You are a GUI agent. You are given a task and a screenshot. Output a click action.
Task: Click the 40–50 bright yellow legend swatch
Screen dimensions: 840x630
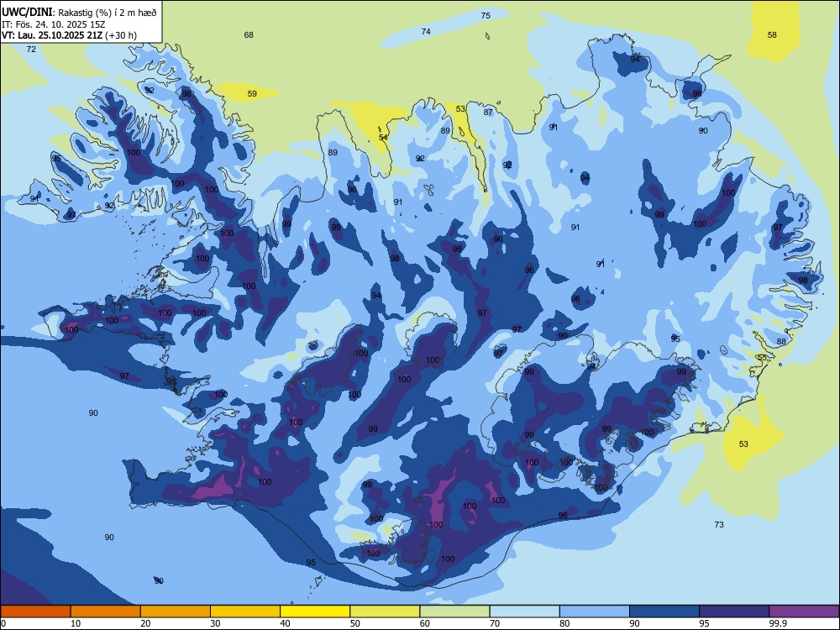point(315,612)
